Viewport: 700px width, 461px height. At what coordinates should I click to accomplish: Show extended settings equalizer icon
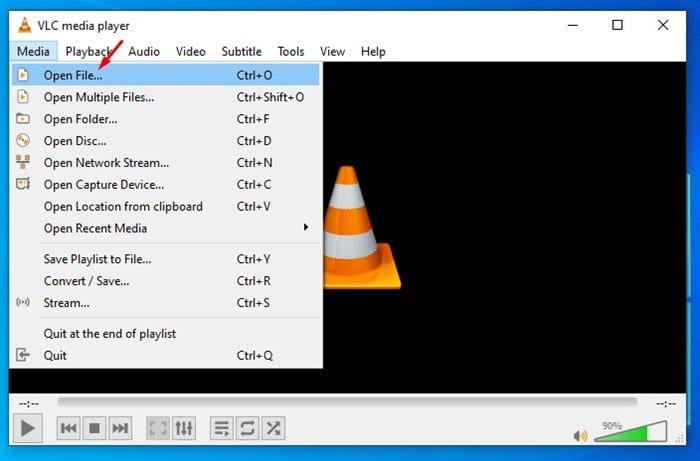184,428
